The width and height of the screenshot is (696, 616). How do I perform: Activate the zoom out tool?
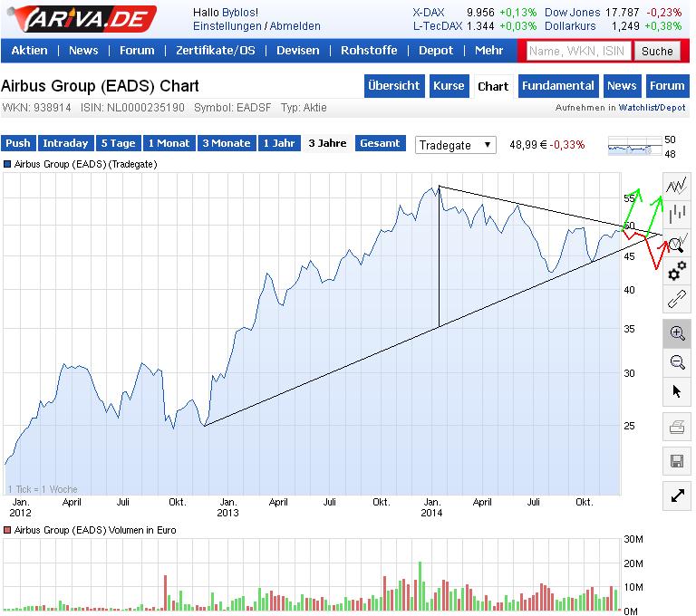(x=677, y=362)
